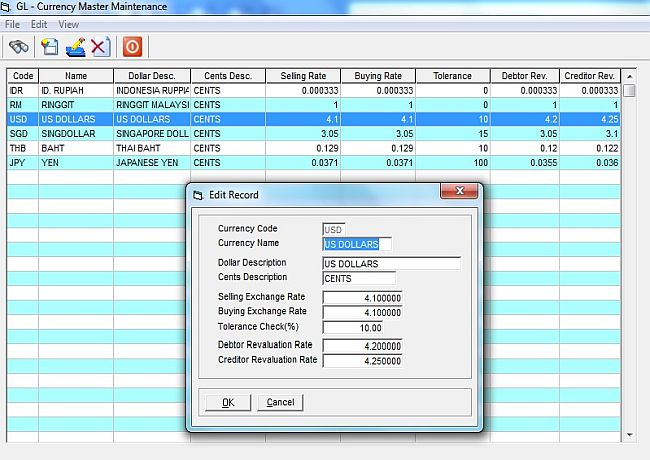
Task: Focus the Dollar Description text field
Action: (391, 264)
